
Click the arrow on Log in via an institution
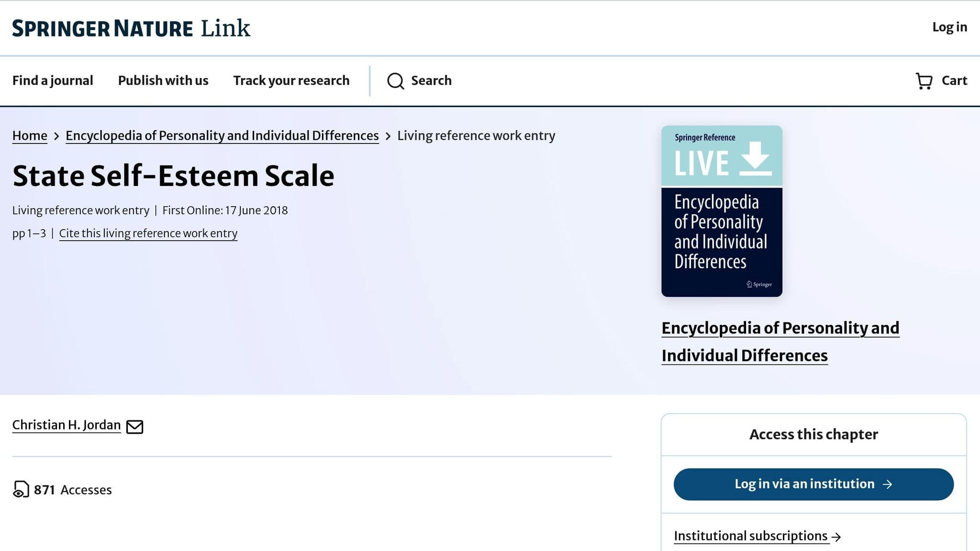pyautogui.click(x=888, y=484)
